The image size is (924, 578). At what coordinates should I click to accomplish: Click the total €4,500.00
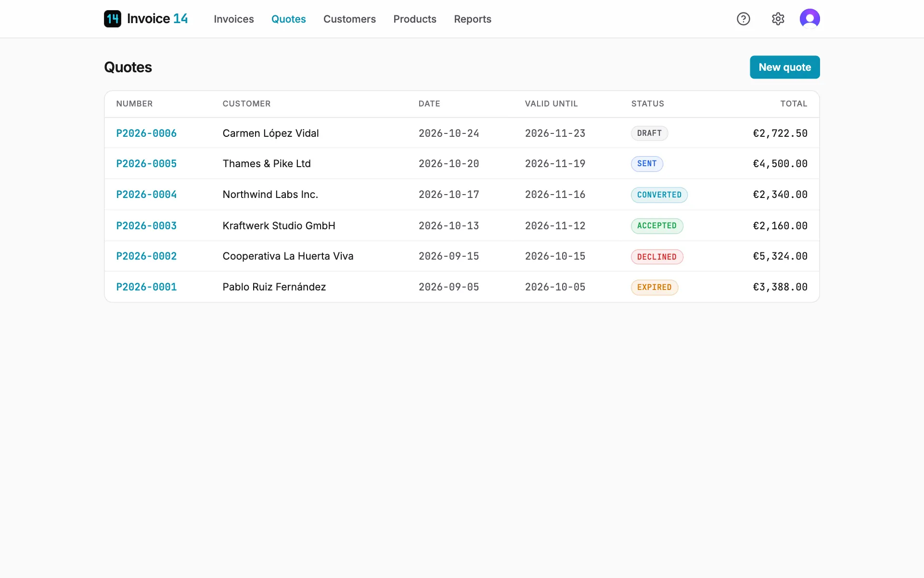point(780,163)
